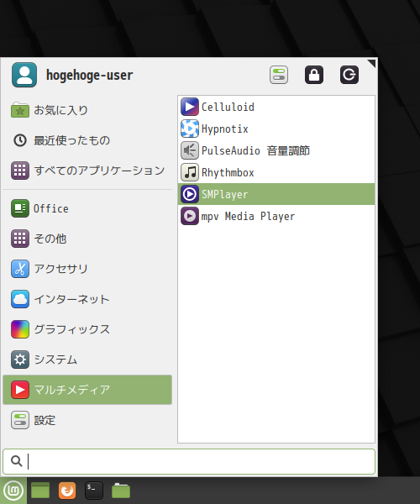Open the その他 category
This screenshot has width=420, height=504.
click(50, 239)
